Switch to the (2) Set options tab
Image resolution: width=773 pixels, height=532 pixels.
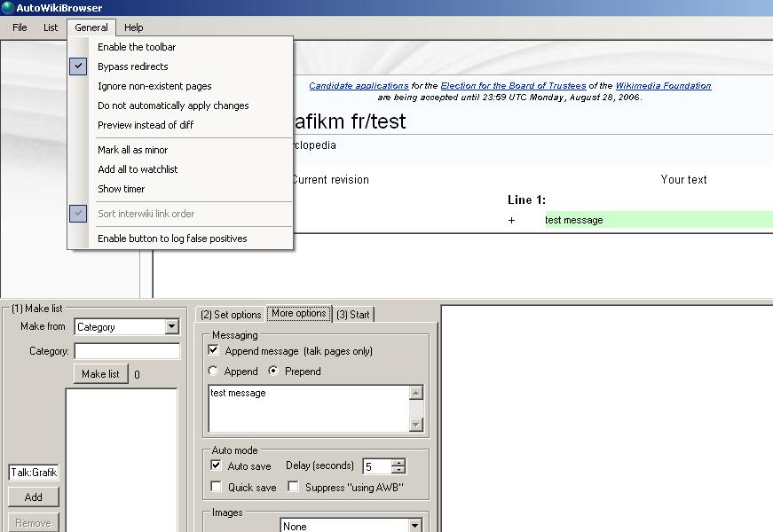point(230,315)
